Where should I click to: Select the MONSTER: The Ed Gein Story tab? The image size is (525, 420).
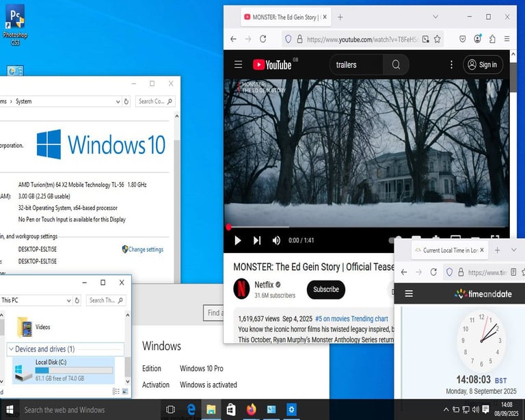point(286,17)
